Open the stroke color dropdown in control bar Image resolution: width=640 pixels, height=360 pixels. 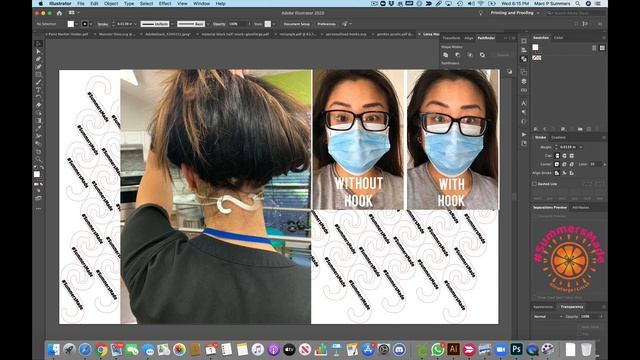(91, 24)
